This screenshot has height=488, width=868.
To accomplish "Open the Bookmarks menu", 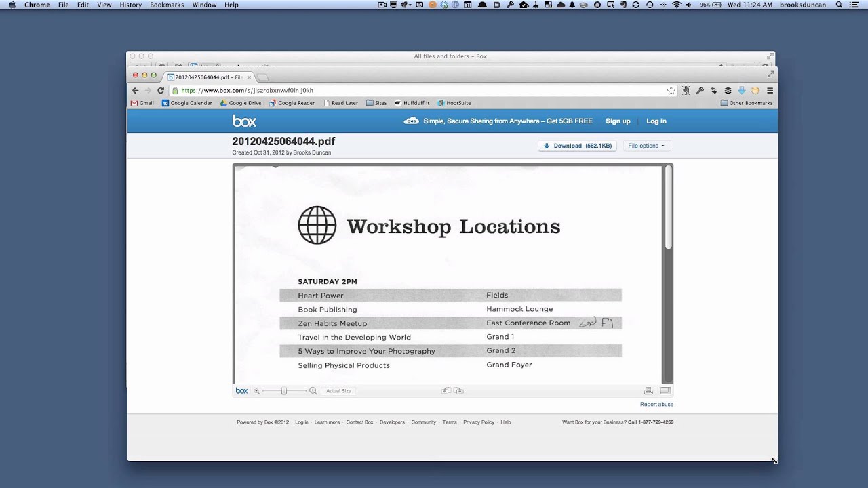I will (x=167, y=5).
